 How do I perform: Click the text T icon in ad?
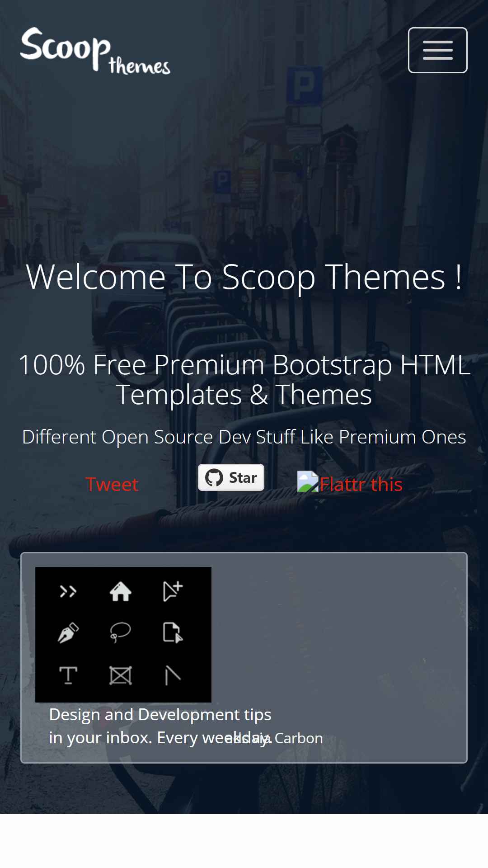(x=68, y=675)
